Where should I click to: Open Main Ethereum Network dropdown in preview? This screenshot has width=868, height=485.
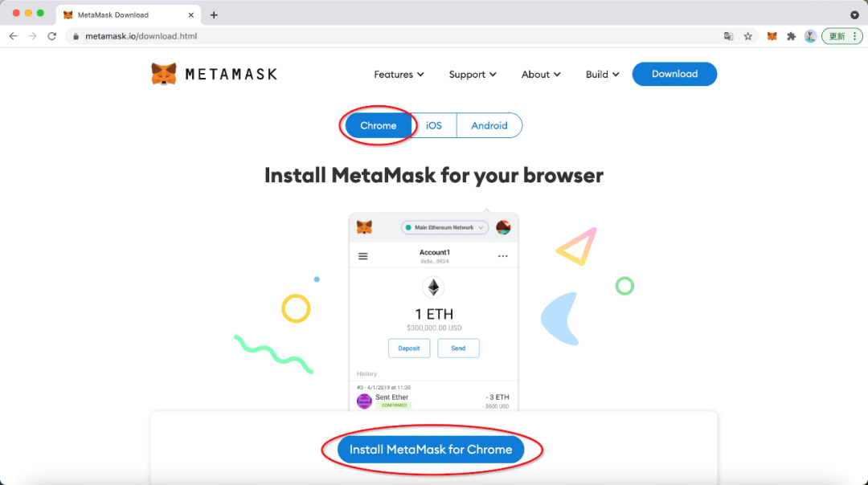(444, 227)
